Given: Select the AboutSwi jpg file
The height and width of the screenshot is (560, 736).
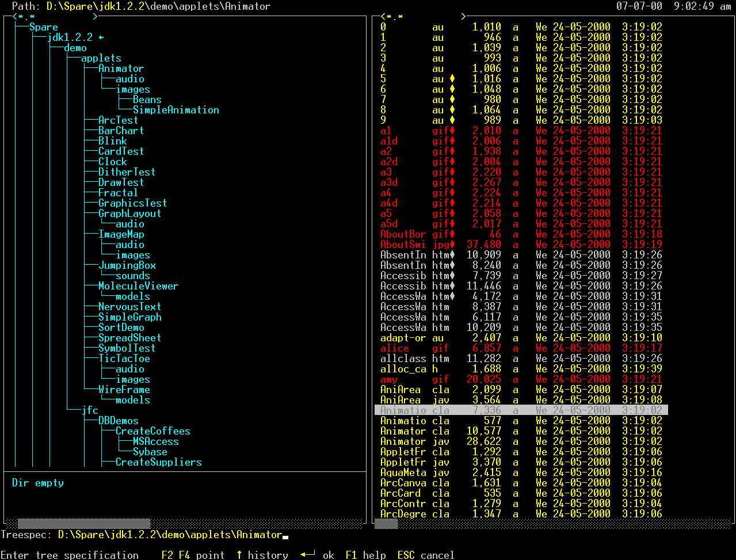Looking at the screenshot, I should (403, 245).
